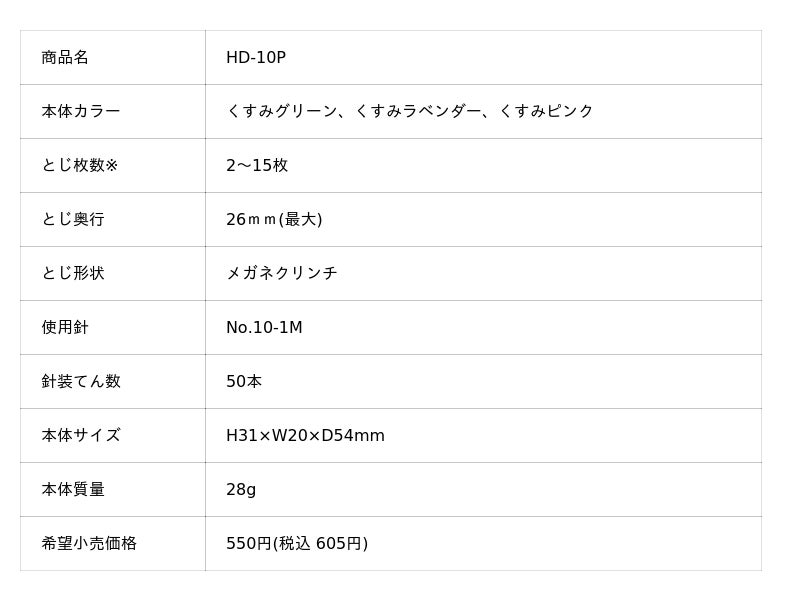Select the 28g weight value

click(x=241, y=490)
